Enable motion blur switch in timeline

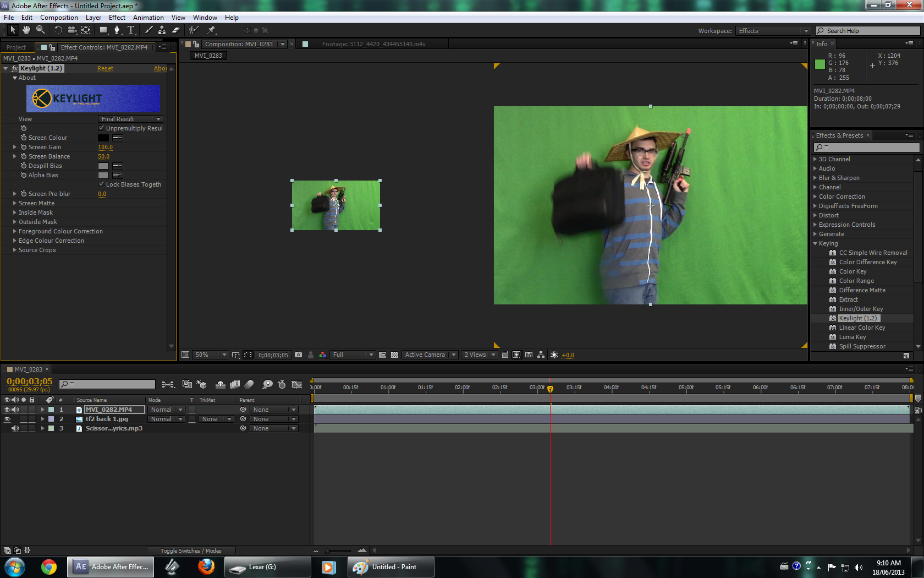point(249,384)
